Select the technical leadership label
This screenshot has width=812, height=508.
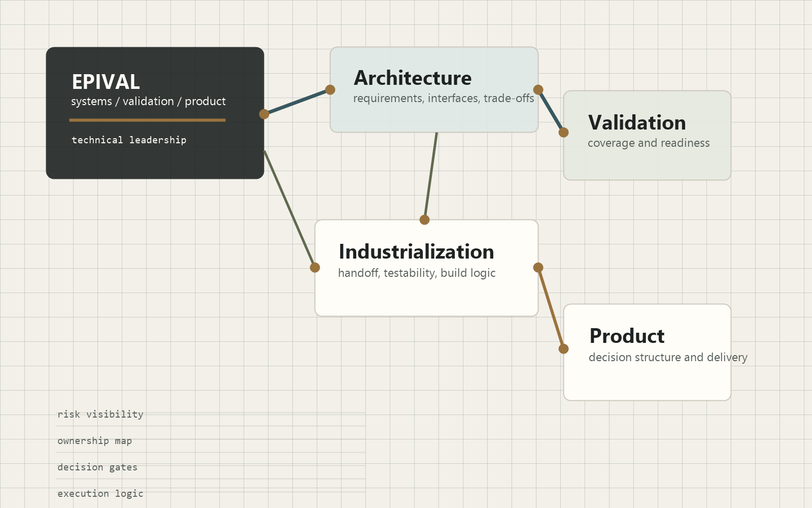[128, 140]
